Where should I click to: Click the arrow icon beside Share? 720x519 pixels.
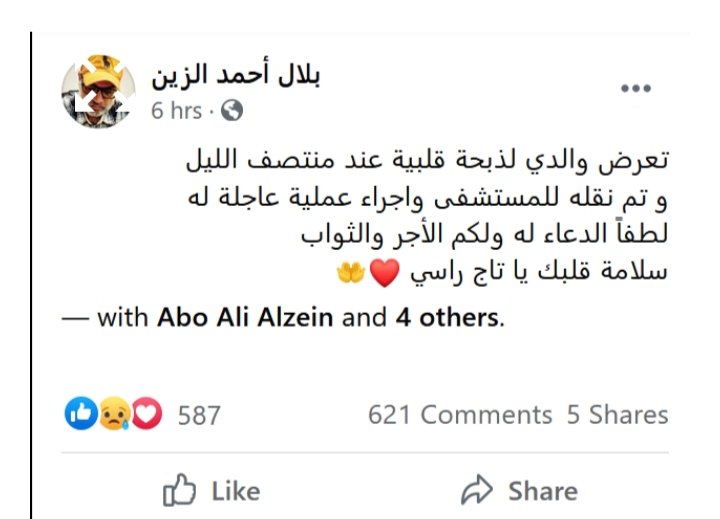(477, 490)
